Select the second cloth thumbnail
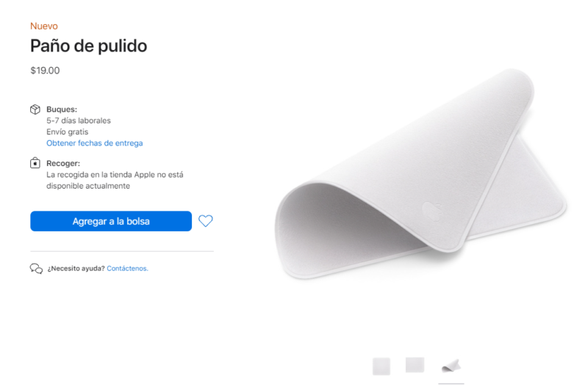Viewport: 588px width, 390px height. coord(415,365)
